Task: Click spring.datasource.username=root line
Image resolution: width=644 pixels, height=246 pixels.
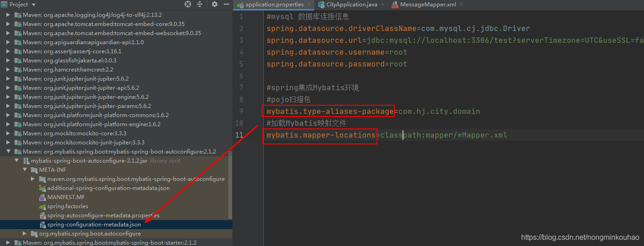Action: coord(337,52)
